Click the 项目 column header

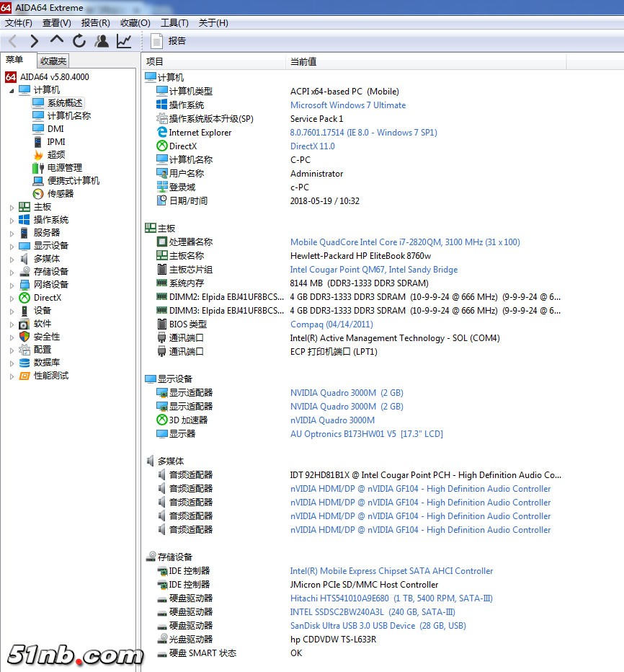155,61
